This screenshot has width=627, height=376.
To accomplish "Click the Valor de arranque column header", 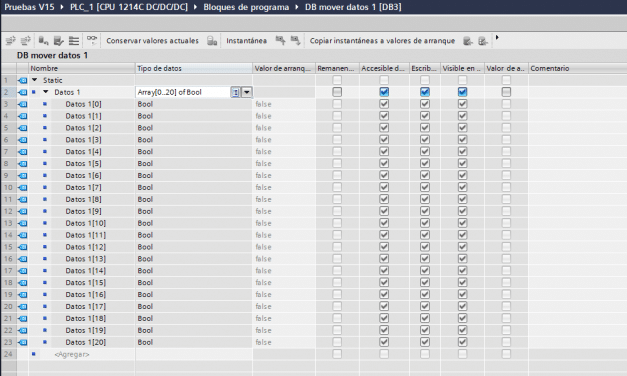I will click(x=284, y=68).
